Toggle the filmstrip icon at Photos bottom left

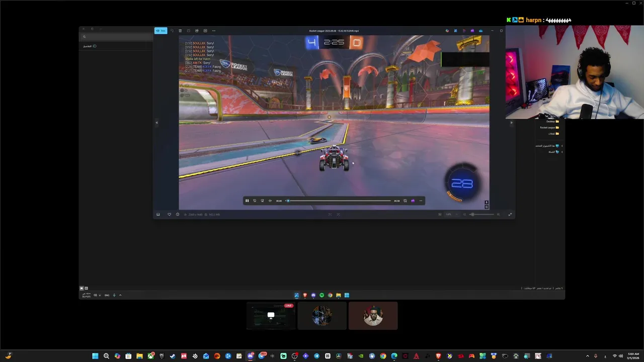pos(158,214)
